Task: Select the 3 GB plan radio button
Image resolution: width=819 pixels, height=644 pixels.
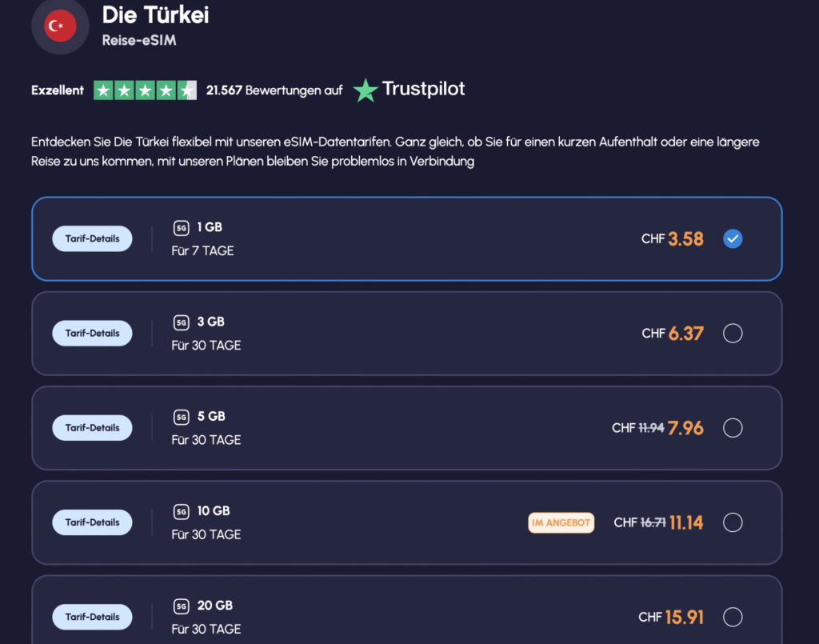Action: [733, 334]
